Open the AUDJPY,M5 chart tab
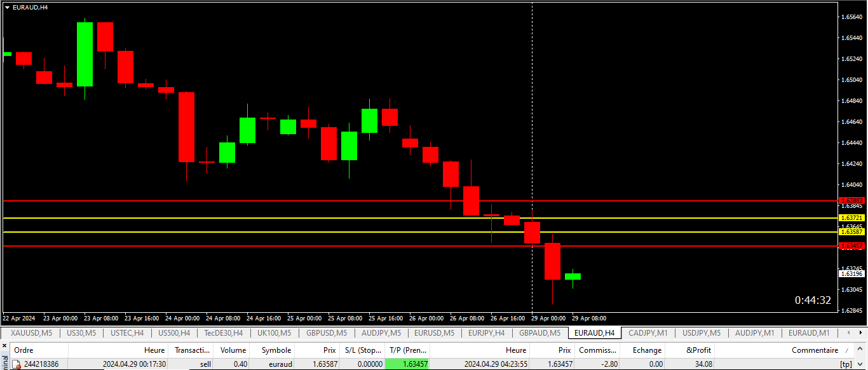 click(381, 332)
